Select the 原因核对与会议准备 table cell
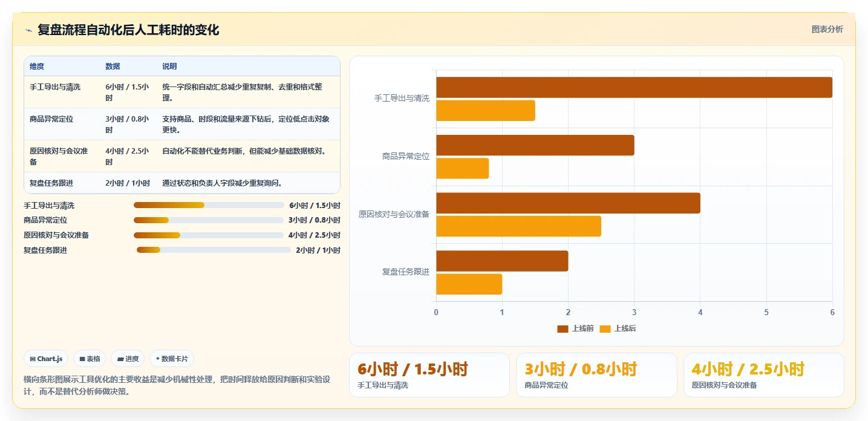 click(62, 156)
